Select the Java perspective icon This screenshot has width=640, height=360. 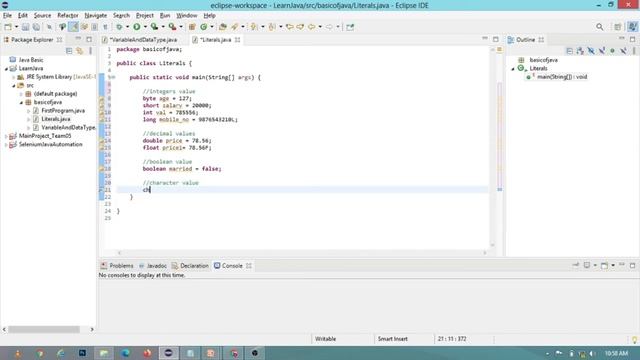tap(632, 27)
